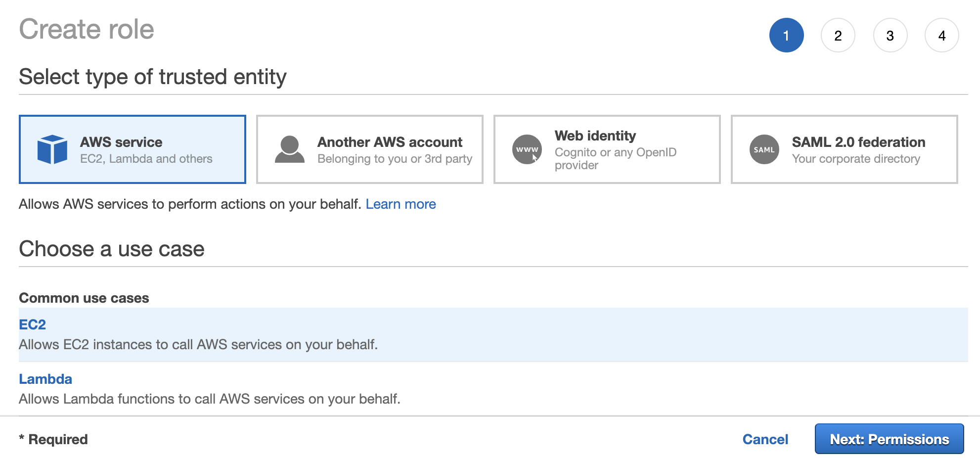
Task: Select the Lambda use case
Action: (x=45, y=379)
